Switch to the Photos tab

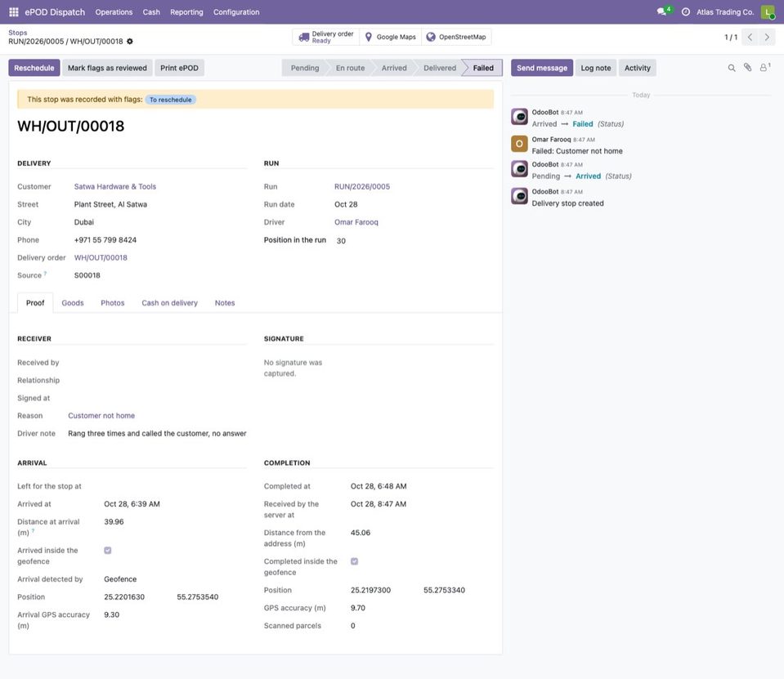(x=113, y=303)
